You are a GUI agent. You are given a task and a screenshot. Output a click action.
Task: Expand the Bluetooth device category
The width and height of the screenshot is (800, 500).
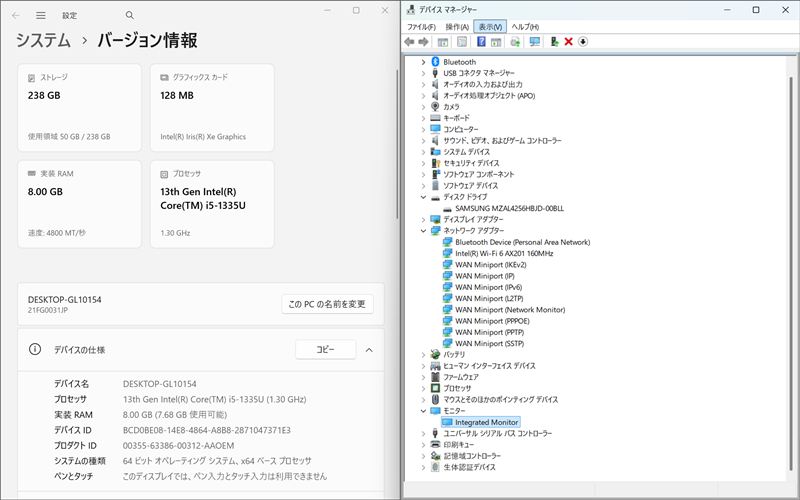(x=423, y=62)
